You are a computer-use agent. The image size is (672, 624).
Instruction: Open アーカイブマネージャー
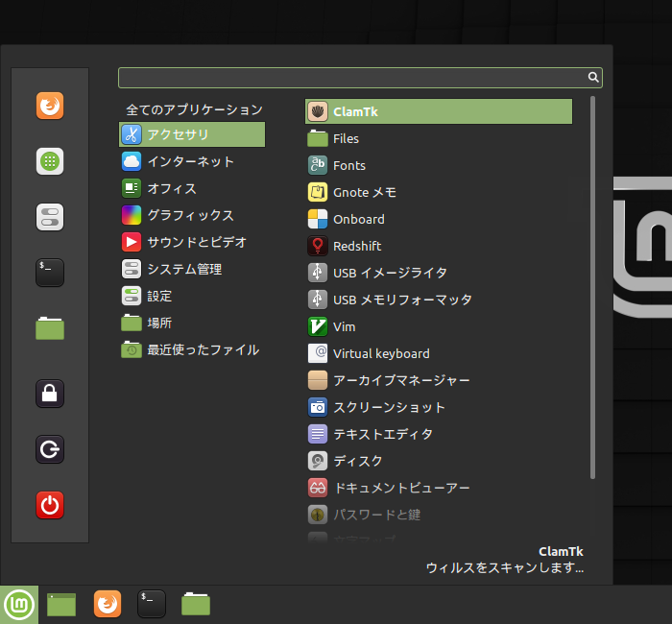click(x=439, y=380)
